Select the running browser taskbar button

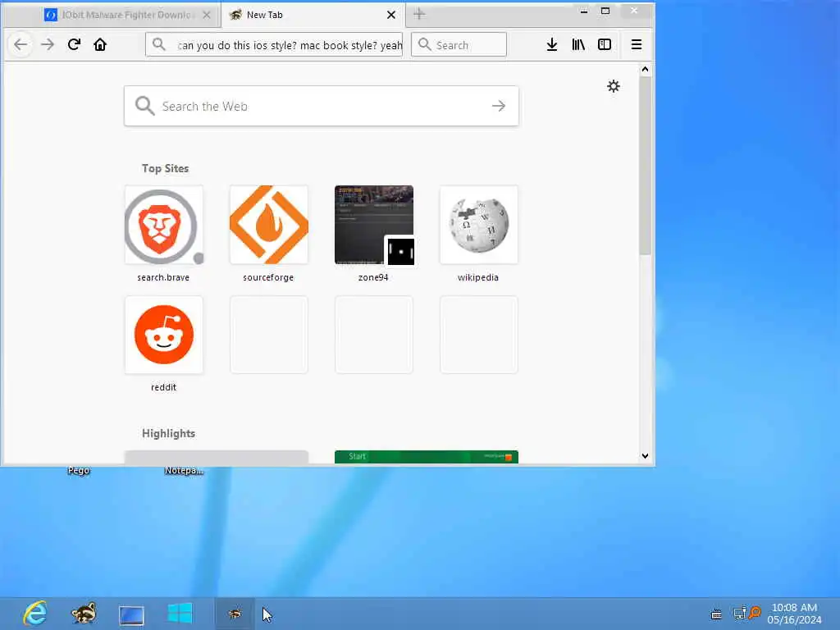click(235, 614)
